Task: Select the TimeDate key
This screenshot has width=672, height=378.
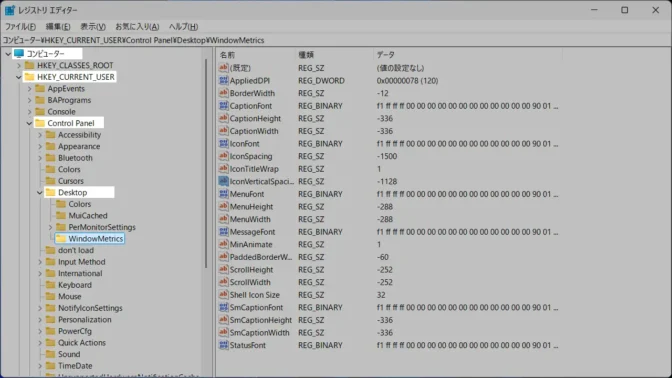Action: point(75,366)
